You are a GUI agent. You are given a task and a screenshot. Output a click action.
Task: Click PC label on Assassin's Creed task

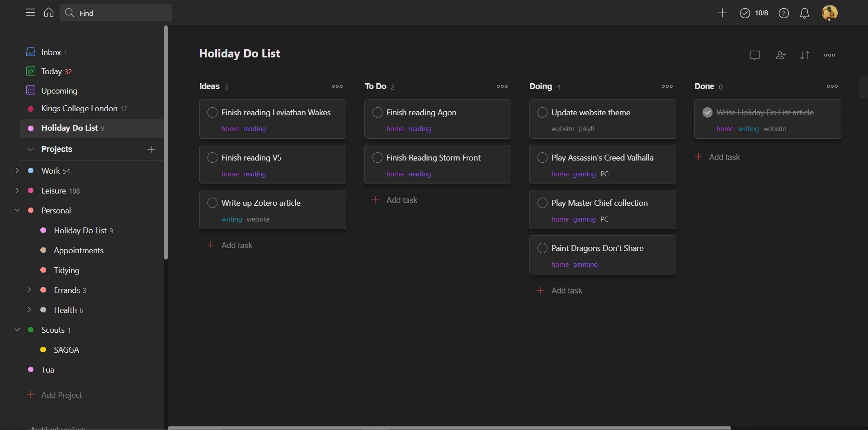(604, 174)
